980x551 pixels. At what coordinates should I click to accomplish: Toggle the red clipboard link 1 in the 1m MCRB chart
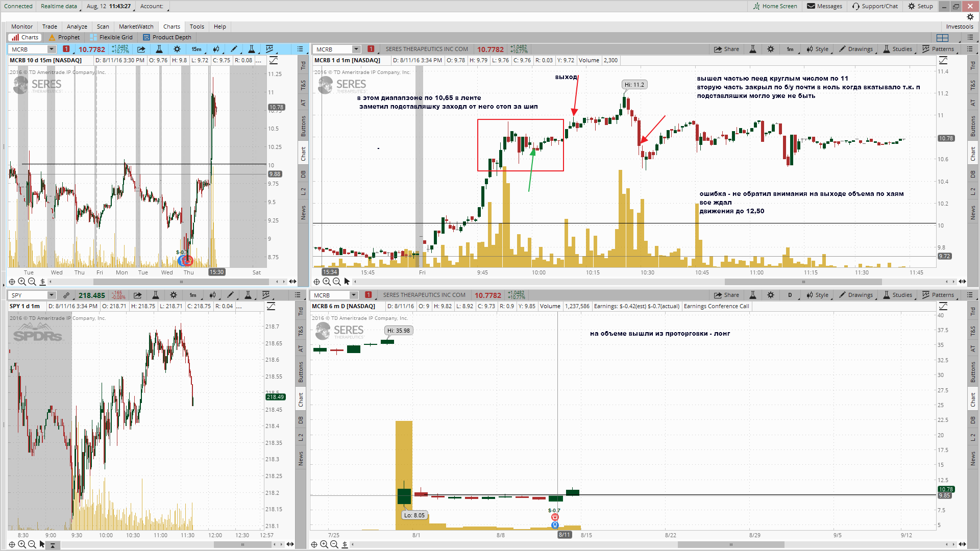[371, 49]
